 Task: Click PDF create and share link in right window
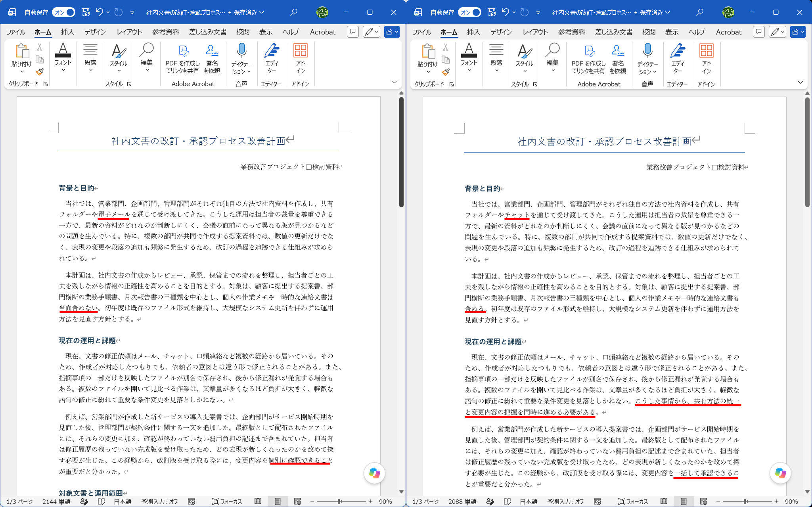point(588,59)
